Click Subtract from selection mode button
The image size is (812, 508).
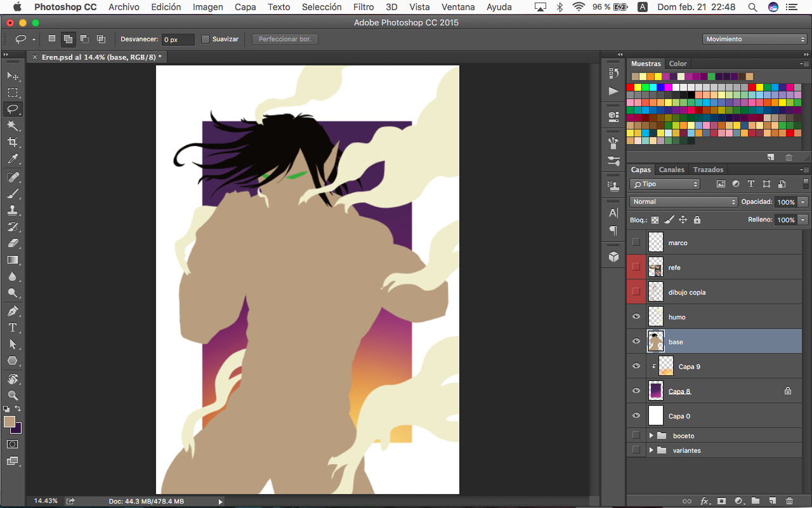(84, 39)
